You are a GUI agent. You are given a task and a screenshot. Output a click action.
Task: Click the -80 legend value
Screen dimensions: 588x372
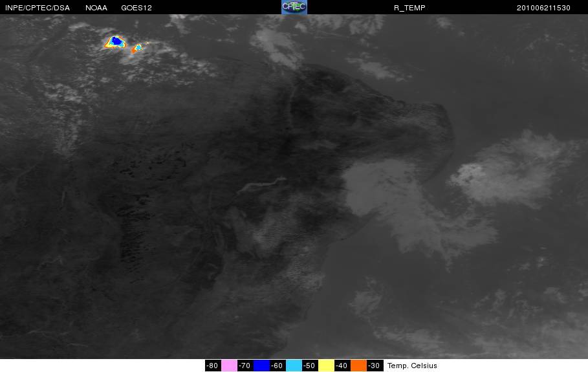coord(213,366)
